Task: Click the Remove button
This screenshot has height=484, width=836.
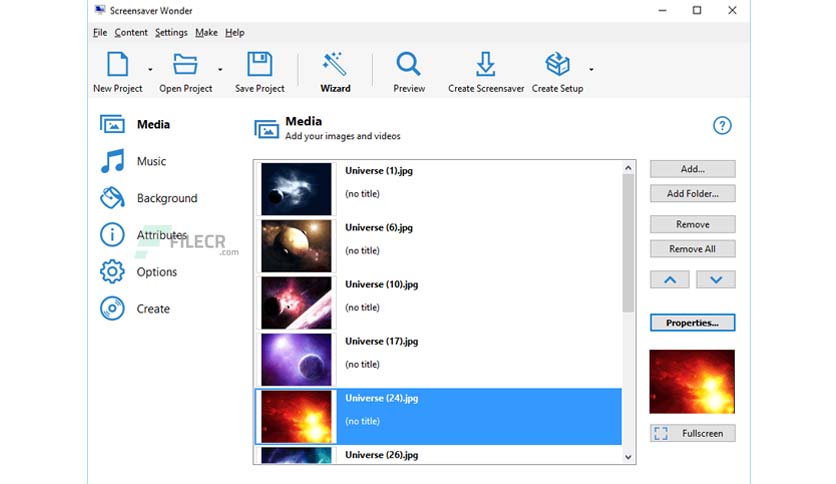Action: point(693,224)
